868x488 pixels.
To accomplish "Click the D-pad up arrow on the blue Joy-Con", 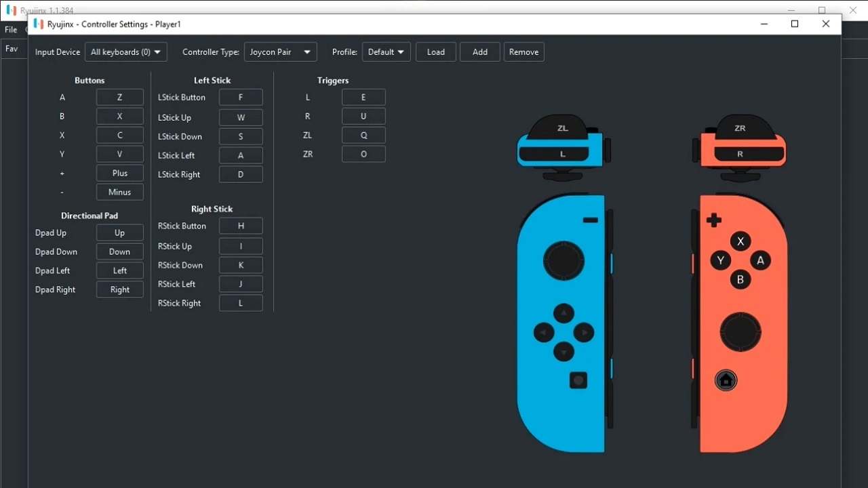I will click(x=564, y=313).
